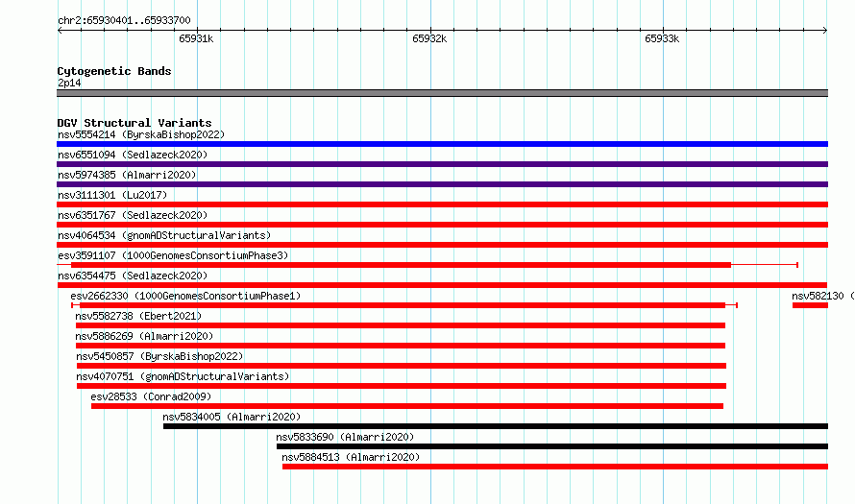Open label esv2662330 (1000GenomesConsortiumPhase1)
855x504 pixels.
pos(185,296)
